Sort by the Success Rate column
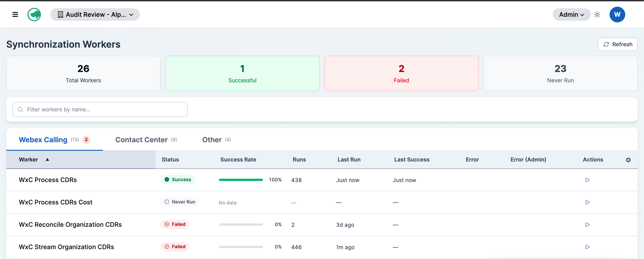Viewport: 644px width, 259px height. [x=238, y=159]
